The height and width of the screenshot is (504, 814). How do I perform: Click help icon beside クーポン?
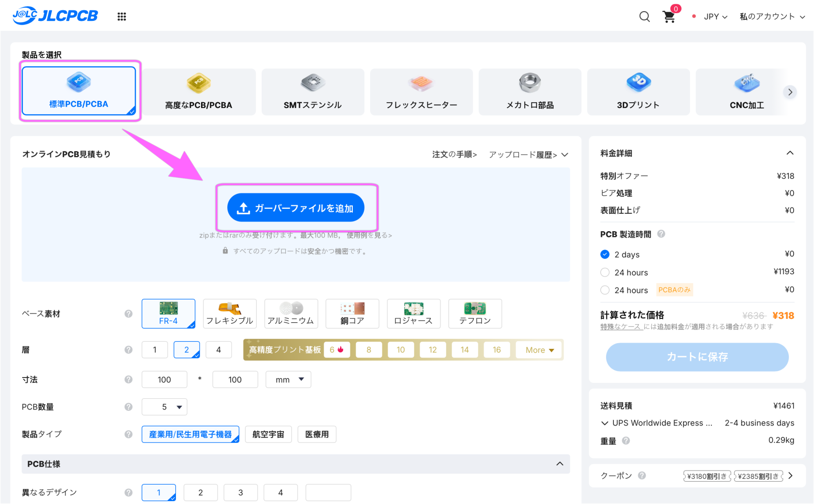pos(642,475)
